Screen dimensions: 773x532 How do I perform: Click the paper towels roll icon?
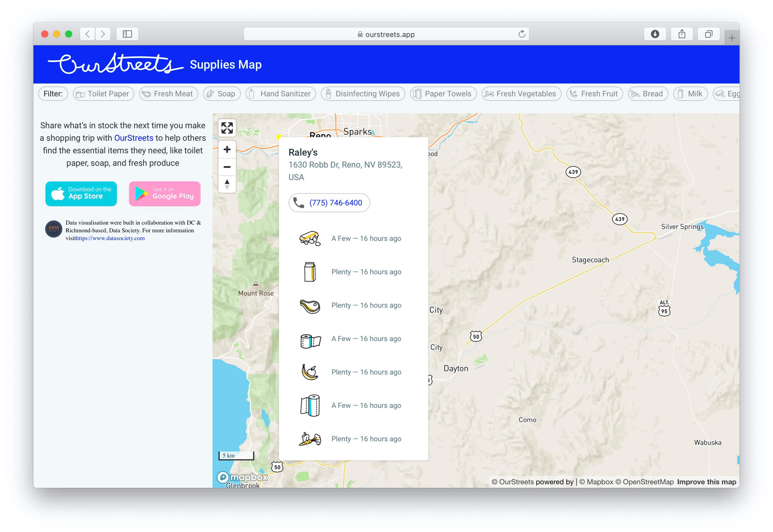310,405
